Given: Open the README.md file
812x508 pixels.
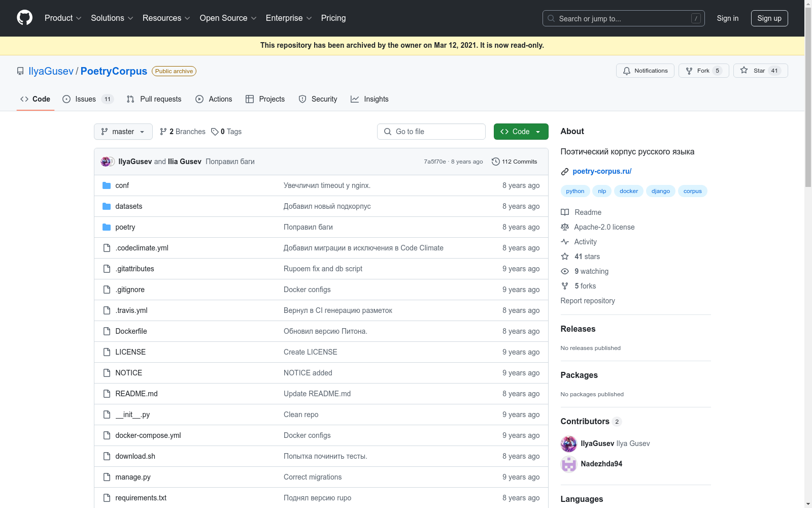Looking at the screenshot, I should click(137, 394).
